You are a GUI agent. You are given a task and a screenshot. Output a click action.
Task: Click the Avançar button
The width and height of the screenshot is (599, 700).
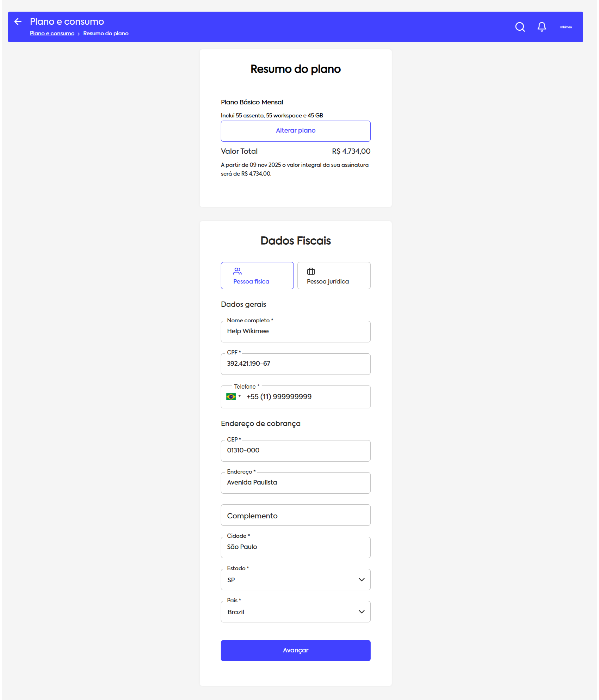coord(295,650)
